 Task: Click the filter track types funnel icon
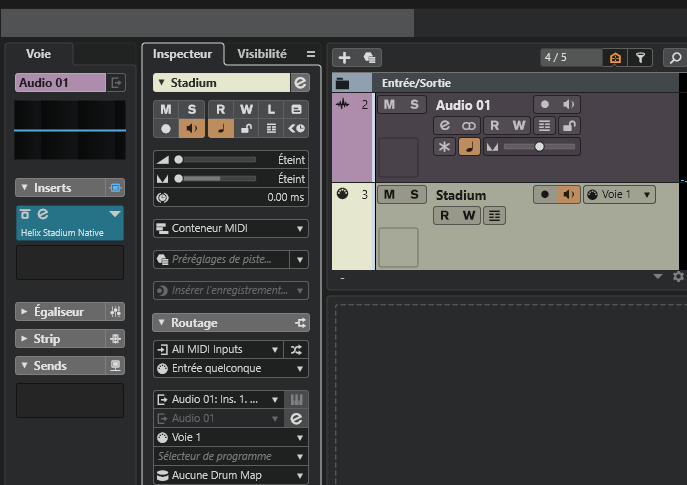(640, 57)
